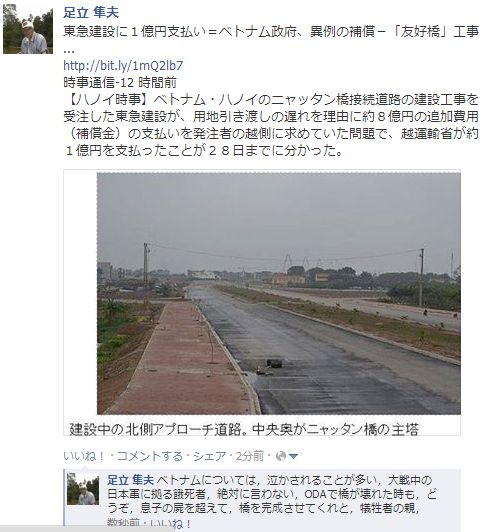Open 足立 隼夫 profile from post header name
This screenshot has width=483, height=532.
91,13
